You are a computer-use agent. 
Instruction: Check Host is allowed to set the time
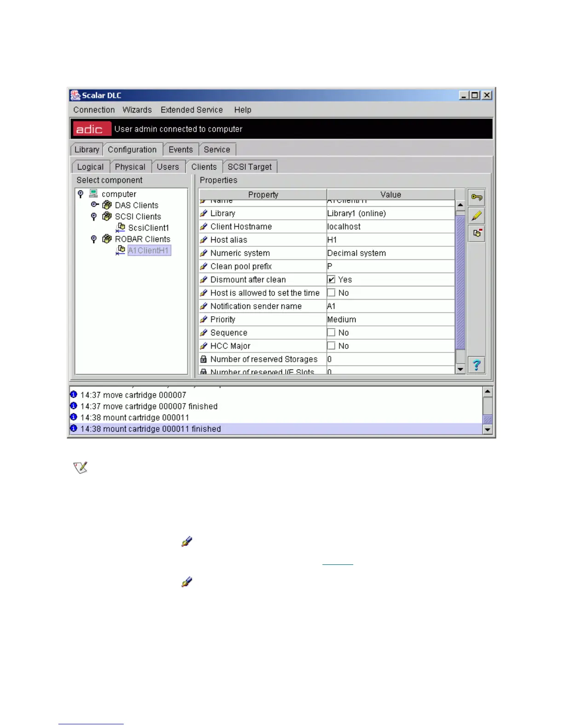[x=331, y=293]
